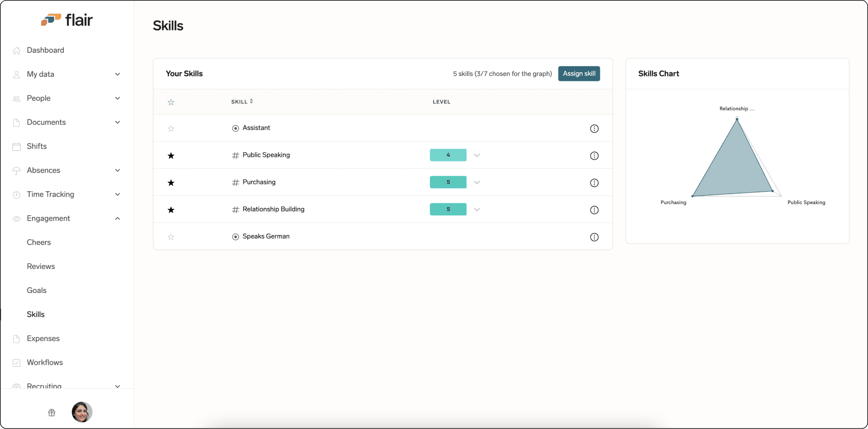Open Goals under Engagement
This screenshot has height=429, width=868.
[37, 290]
